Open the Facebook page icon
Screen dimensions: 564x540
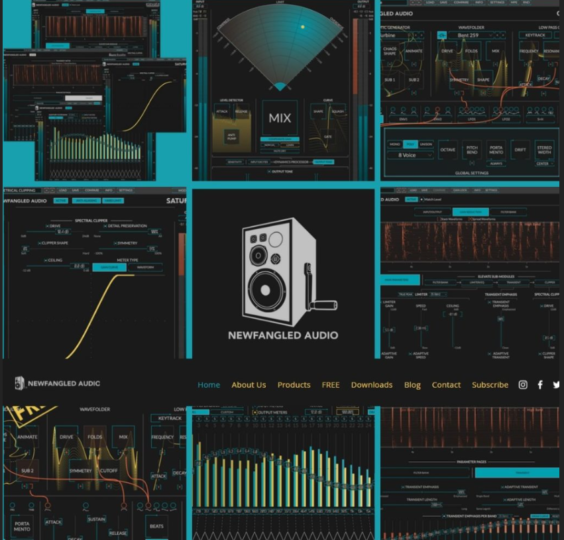point(540,385)
